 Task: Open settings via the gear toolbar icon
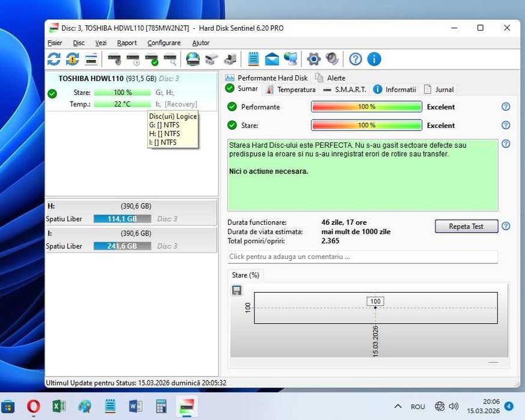pyautogui.click(x=314, y=59)
